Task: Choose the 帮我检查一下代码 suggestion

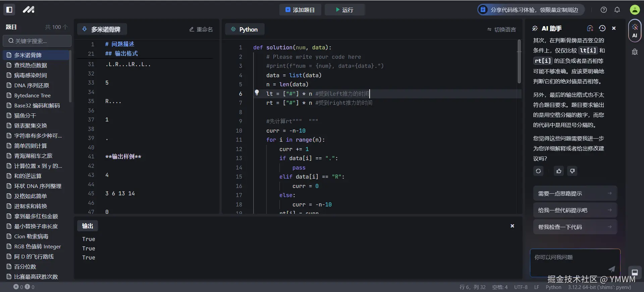Action: point(575,227)
